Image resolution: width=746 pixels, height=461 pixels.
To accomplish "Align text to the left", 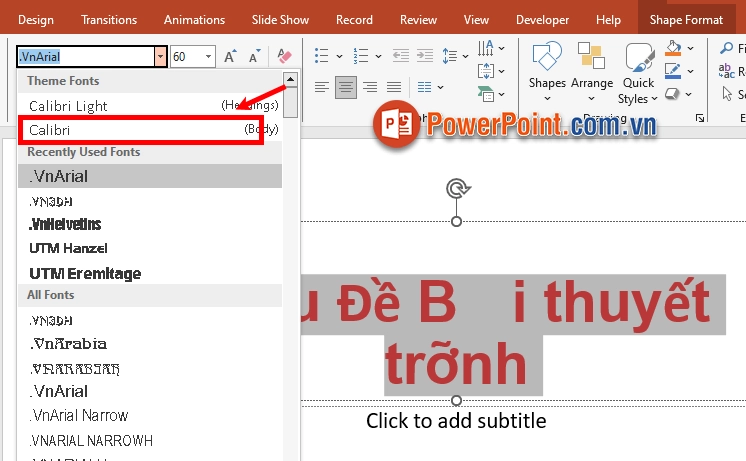I will pyautogui.click(x=322, y=87).
